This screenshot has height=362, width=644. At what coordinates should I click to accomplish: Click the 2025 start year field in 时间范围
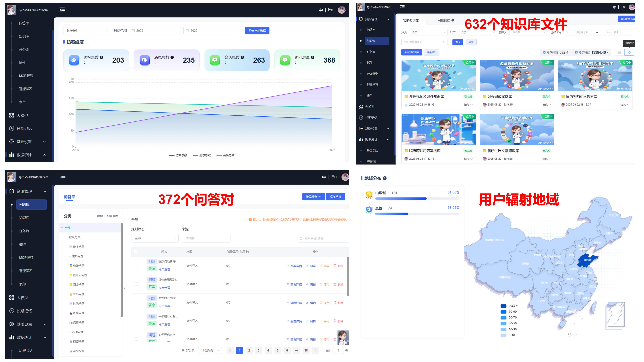tap(155, 30)
